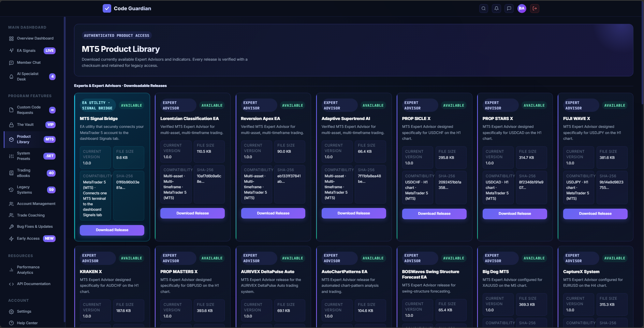
Task: Click the Big Dog MT5 title
Action: (x=496, y=272)
